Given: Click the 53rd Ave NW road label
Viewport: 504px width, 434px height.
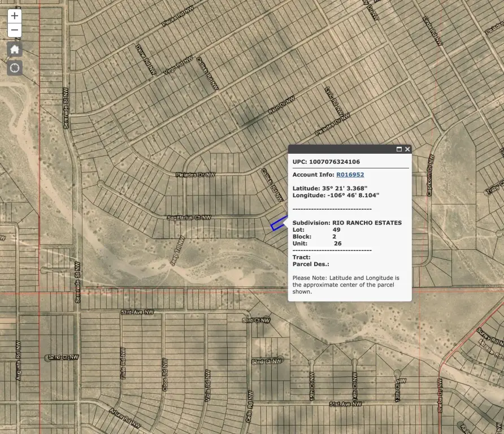Looking at the screenshot, I should tap(137, 312).
